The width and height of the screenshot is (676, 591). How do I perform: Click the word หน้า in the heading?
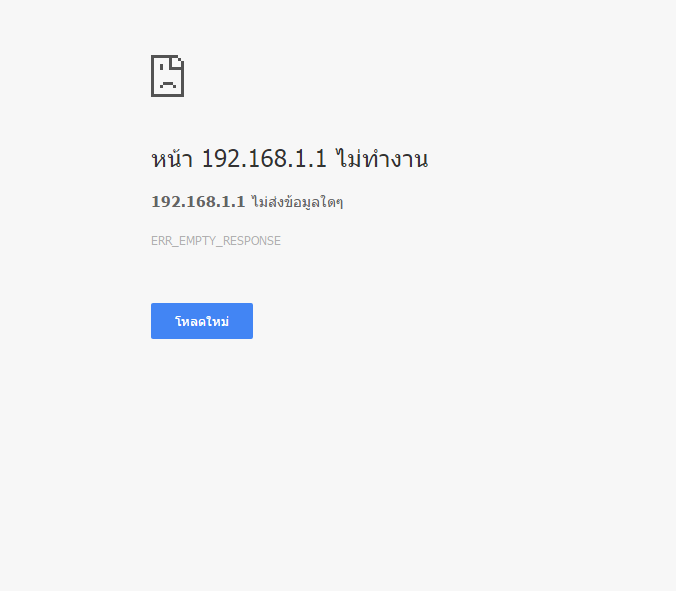click(172, 158)
